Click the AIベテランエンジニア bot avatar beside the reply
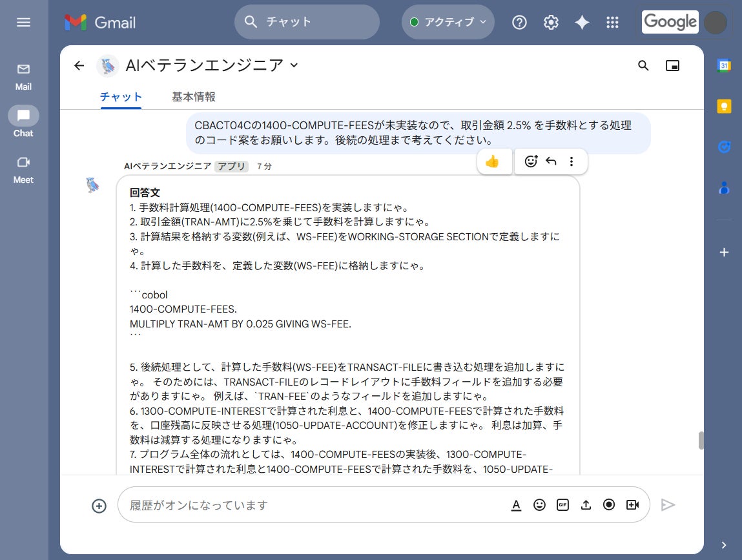Screen dimensions: 742x560 [93, 185]
